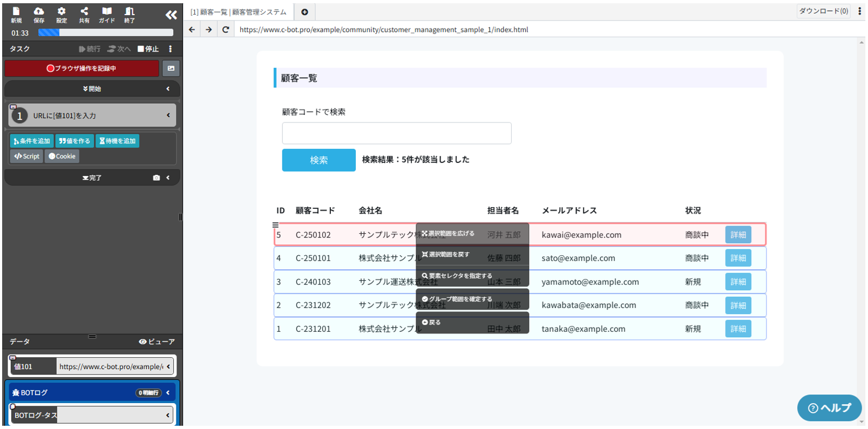Expand the 開始 section chevron
The image size is (868, 429).
point(168,89)
